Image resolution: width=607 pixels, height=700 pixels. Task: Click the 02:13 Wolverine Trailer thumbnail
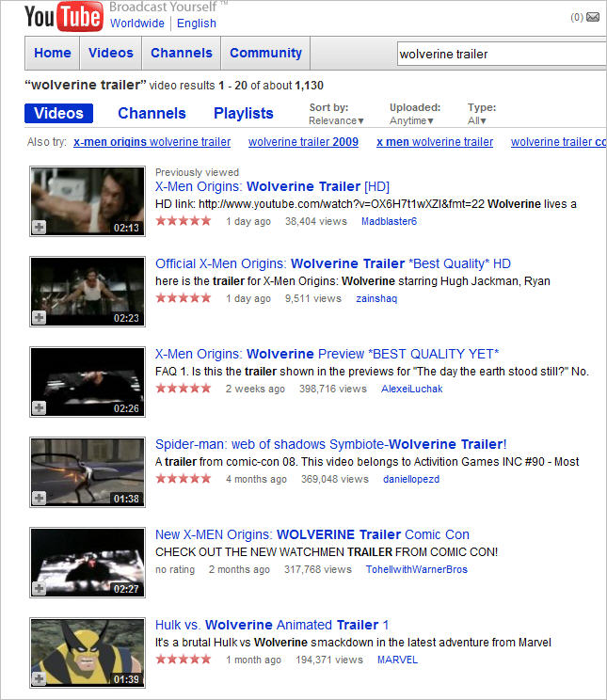pyautogui.click(x=88, y=201)
